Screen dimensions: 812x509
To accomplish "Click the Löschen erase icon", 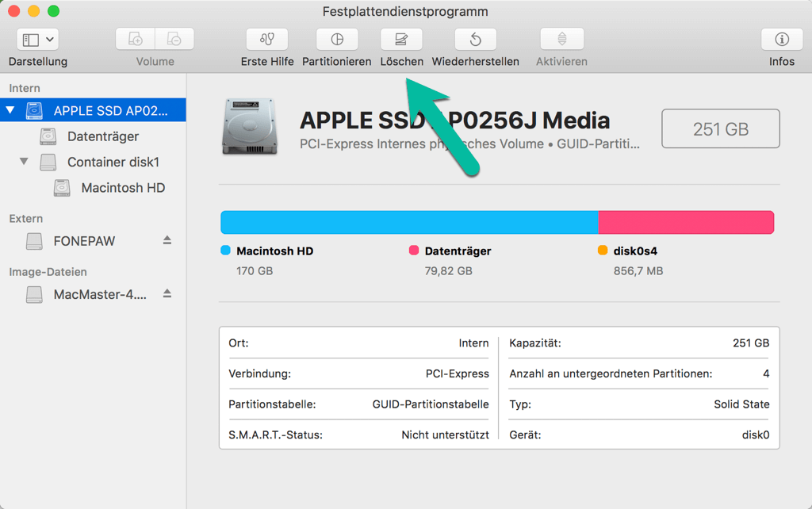I will click(x=401, y=39).
